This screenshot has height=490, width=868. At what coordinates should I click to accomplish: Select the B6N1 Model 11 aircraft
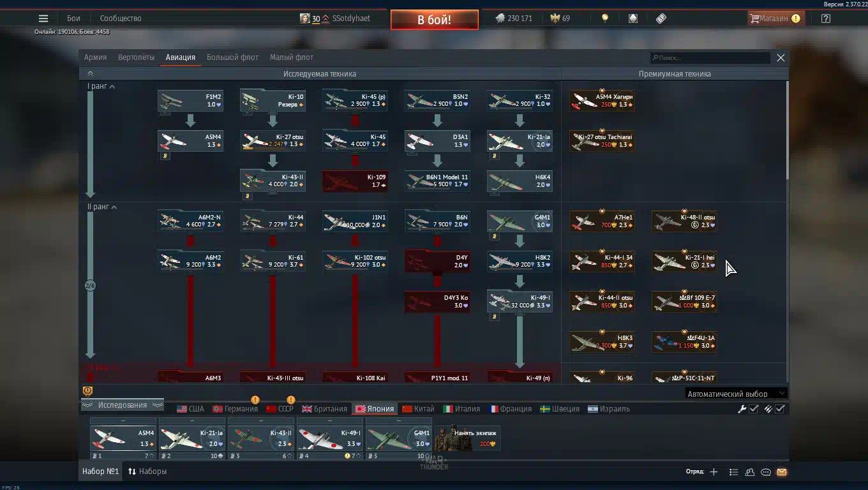(437, 181)
